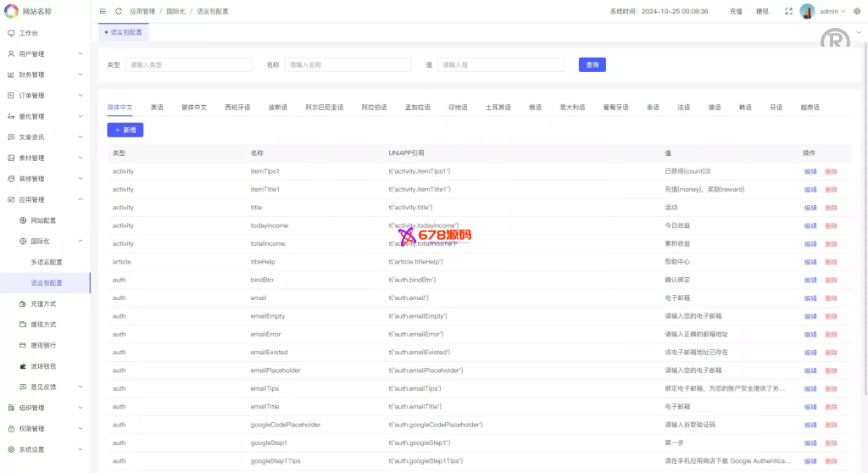The image size is (868, 473).
Task: Open 工作台 from the sidebar
Action: point(29,33)
